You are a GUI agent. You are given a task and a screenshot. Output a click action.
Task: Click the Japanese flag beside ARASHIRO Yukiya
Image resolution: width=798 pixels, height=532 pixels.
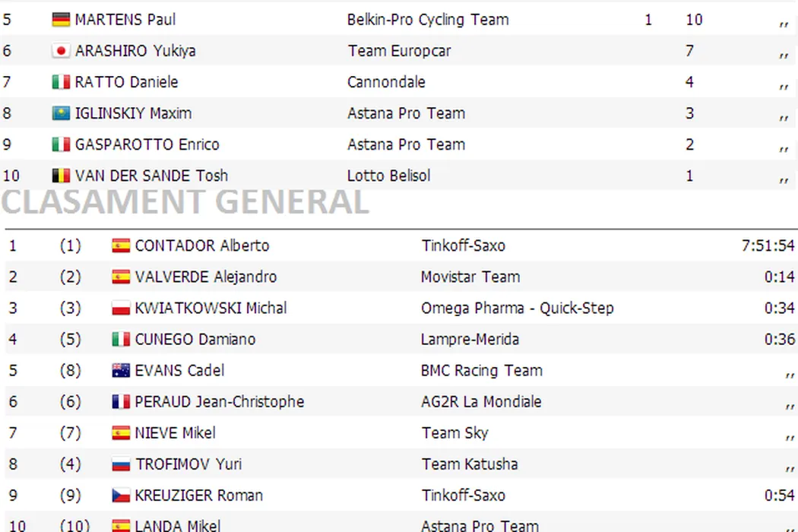pos(61,51)
